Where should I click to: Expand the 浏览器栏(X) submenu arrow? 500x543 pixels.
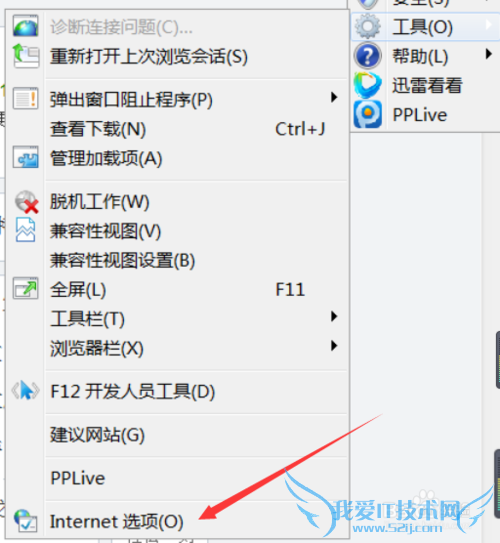pos(334,345)
